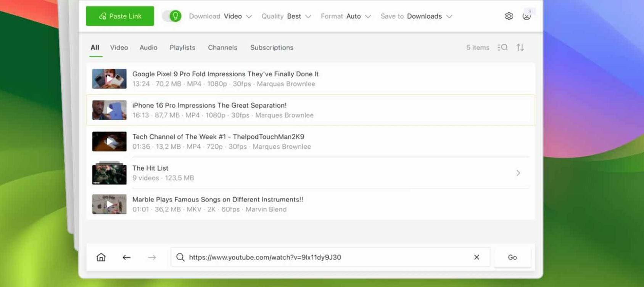Click the 16:13 · 87,7 MB video details
This screenshot has width=644, height=287.
[223, 115]
